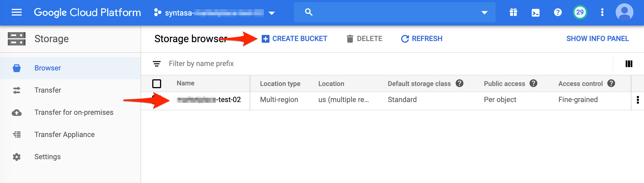Open the top-bar vertical dots settings menu

(x=602, y=12)
